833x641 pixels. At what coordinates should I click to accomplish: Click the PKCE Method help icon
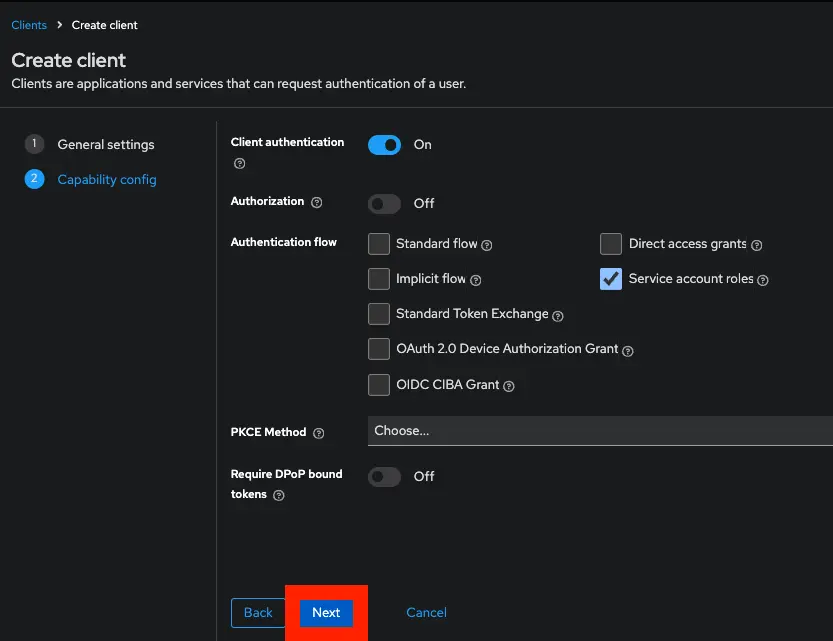[x=317, y=433]
